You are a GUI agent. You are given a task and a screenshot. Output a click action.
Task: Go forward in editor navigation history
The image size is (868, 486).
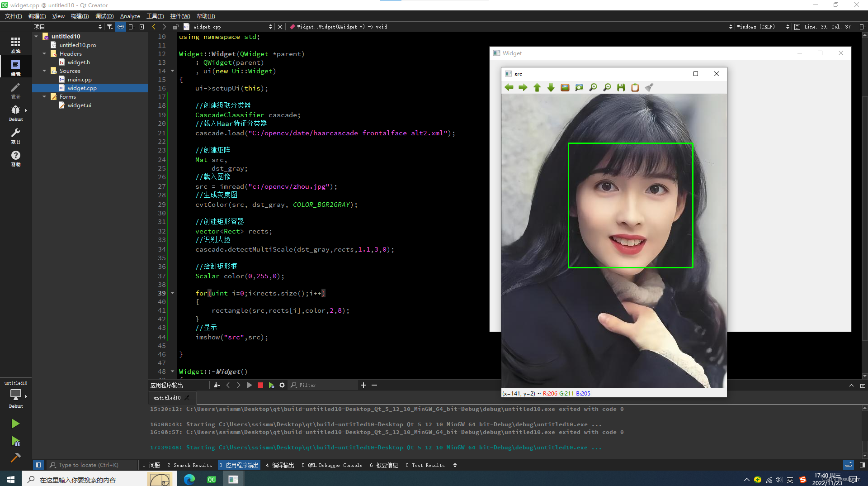click(164, 27)
